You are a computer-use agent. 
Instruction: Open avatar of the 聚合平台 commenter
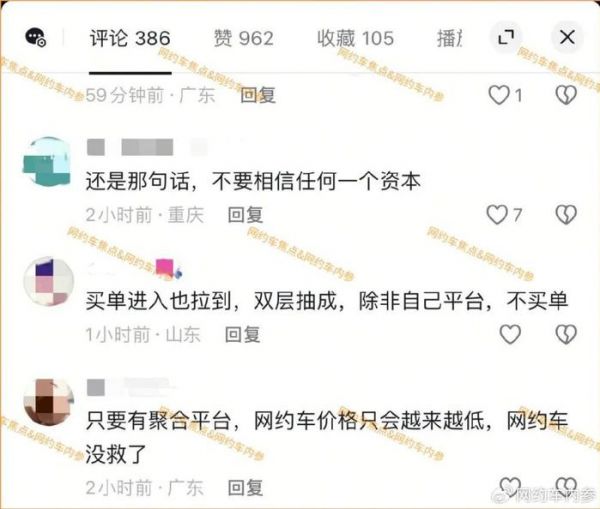[x=48, y=402]
